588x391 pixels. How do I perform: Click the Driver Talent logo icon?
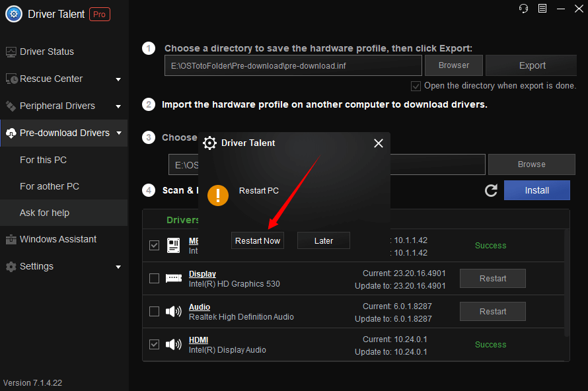click(x=14, y=15)
